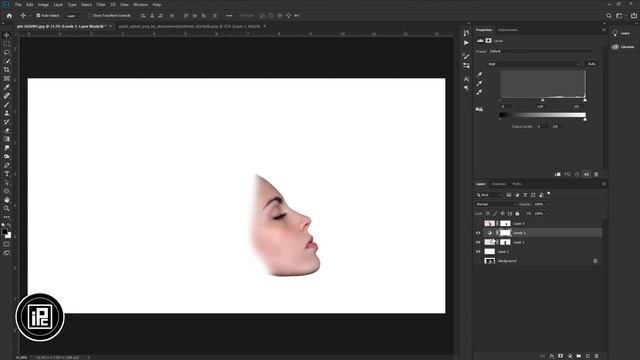Screen dimensions: 640x360
Task: Select the Clone Stamp tool
Action: tap(7, 113)
